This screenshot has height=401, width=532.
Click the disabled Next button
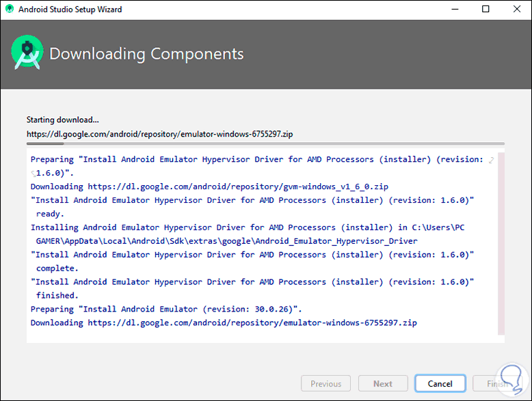tap(382, 383)
